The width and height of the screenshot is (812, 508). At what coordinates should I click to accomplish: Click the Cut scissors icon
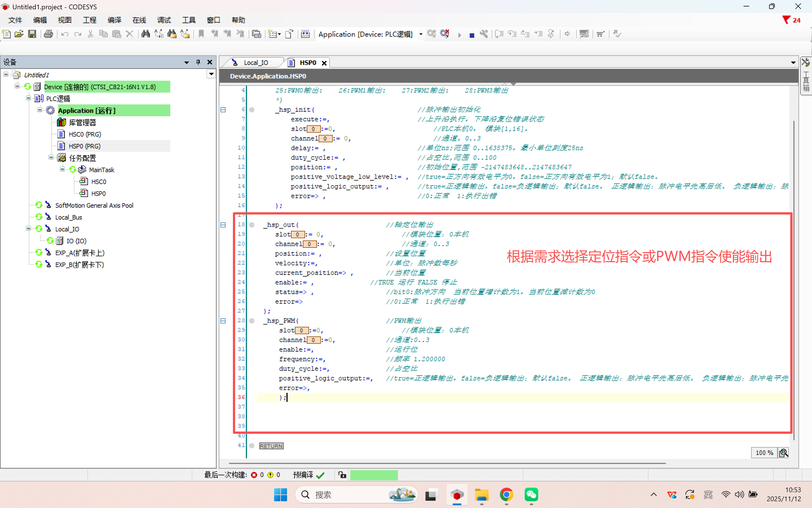pyautogui.click(x=91, y=34)
